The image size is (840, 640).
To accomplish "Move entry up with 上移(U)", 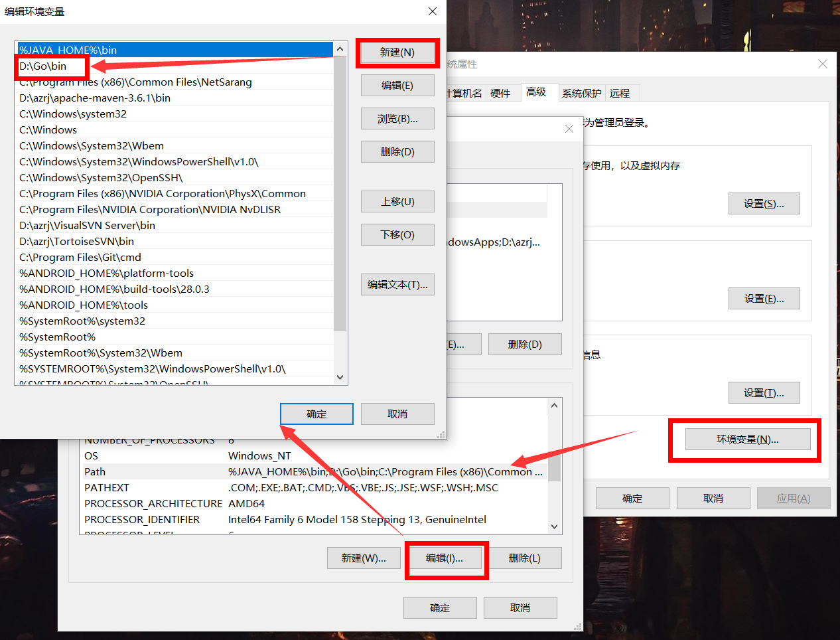I will (397, 202).
